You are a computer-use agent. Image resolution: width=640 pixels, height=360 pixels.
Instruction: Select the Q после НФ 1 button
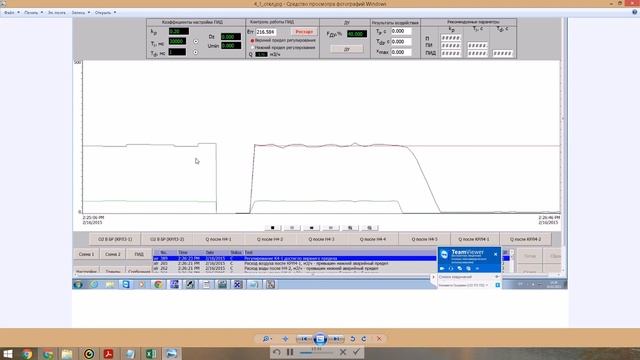click(x=218, y=239)
